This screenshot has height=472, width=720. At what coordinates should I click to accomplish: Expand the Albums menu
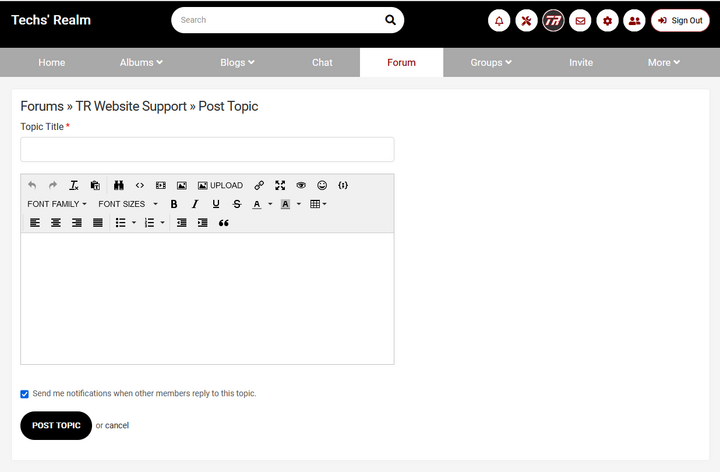pyautogui.click(x=141, y=62)
